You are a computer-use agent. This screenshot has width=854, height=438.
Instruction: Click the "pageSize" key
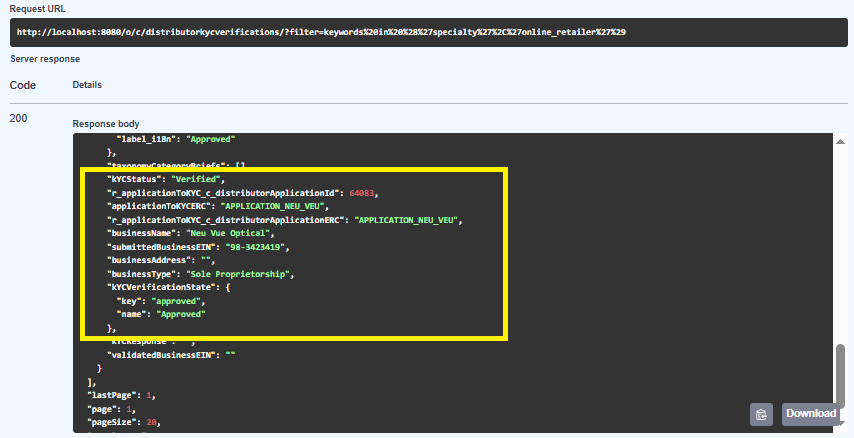pyautogui.click(x=112, y=422)
